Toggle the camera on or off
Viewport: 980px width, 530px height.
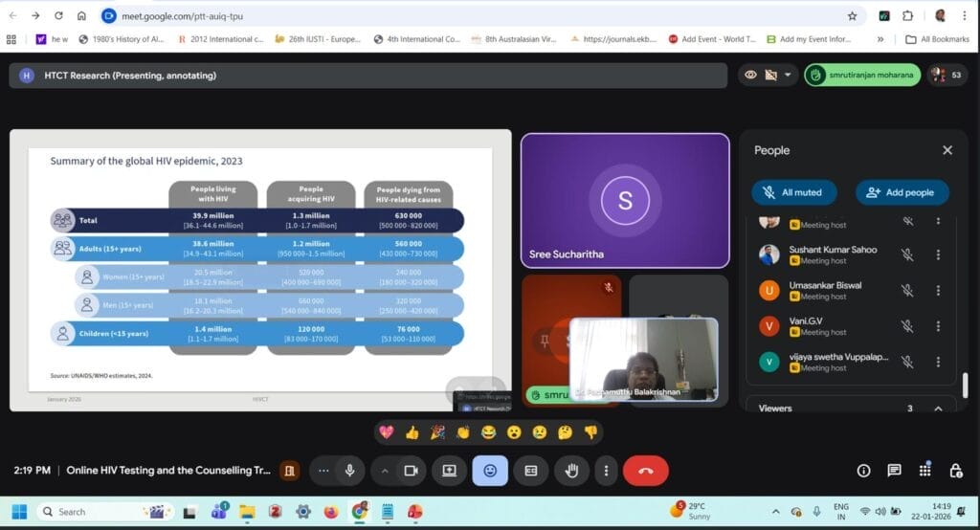point(411,471)
